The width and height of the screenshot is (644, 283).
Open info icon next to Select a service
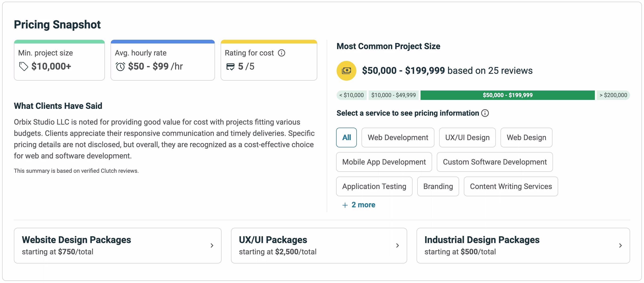click(485, 113)
